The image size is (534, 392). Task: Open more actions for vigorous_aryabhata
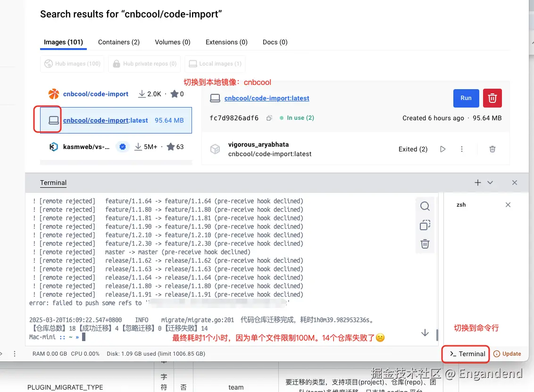click(462, 149)
